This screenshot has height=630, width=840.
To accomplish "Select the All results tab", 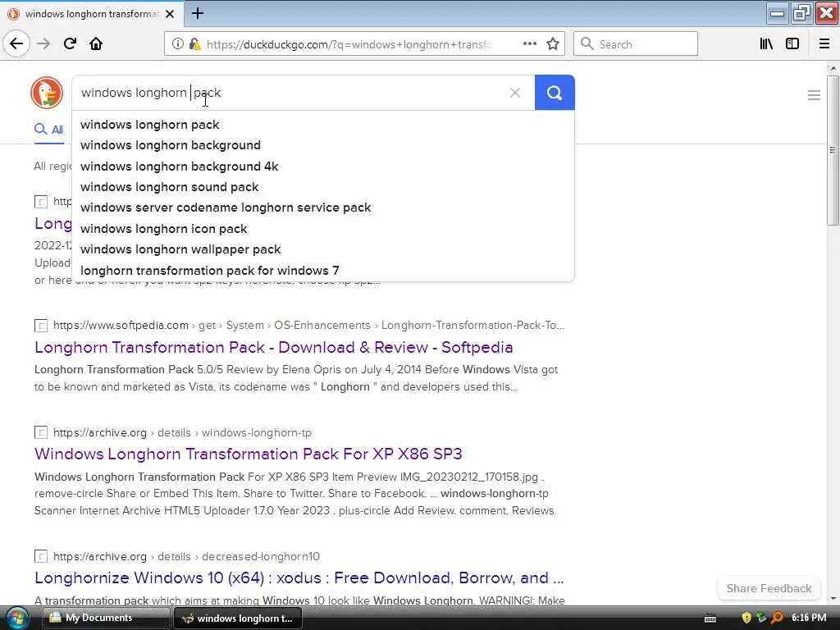I will point(48,130).
